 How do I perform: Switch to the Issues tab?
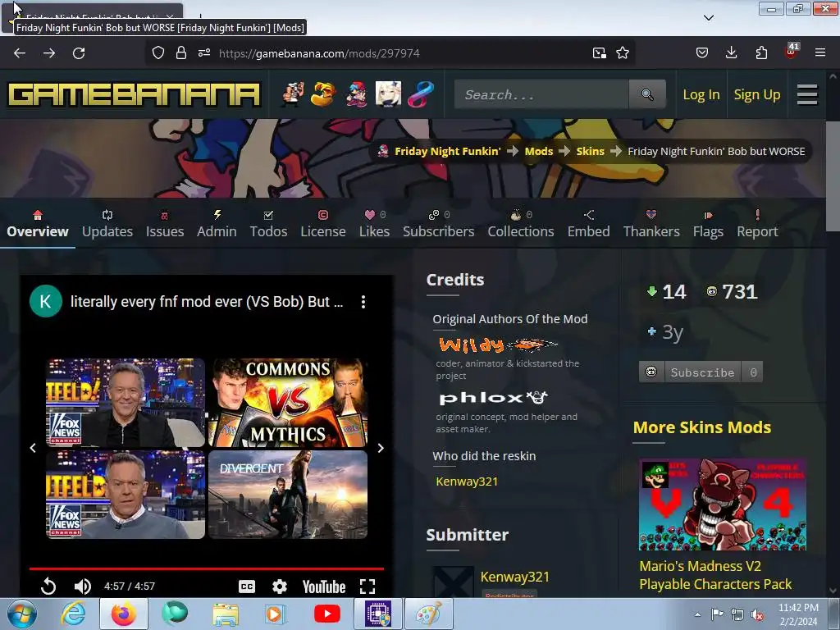point(165,224)
